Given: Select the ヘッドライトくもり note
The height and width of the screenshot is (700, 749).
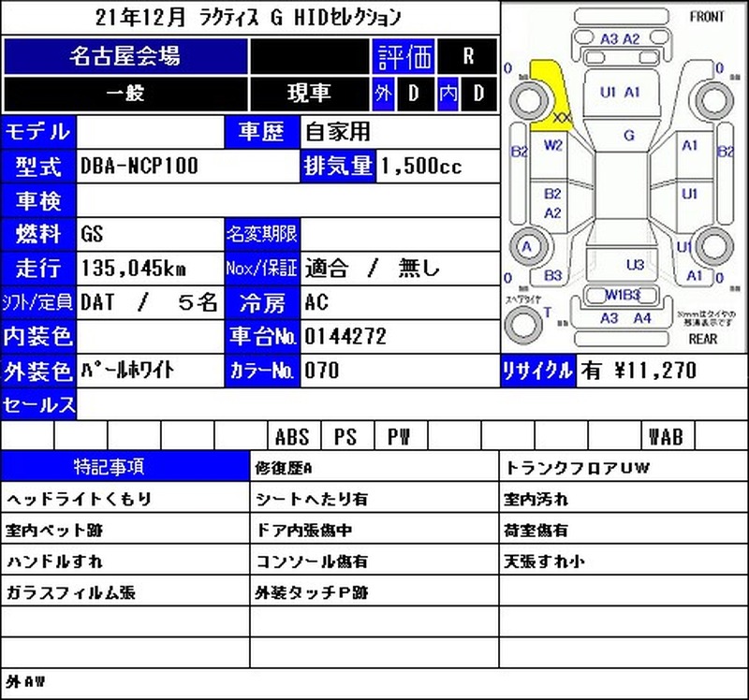Looking at the screenshot, I should (79, 499).
